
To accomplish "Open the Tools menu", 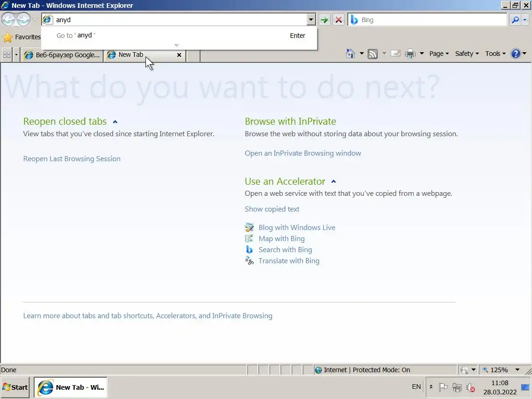I will 496,54.
